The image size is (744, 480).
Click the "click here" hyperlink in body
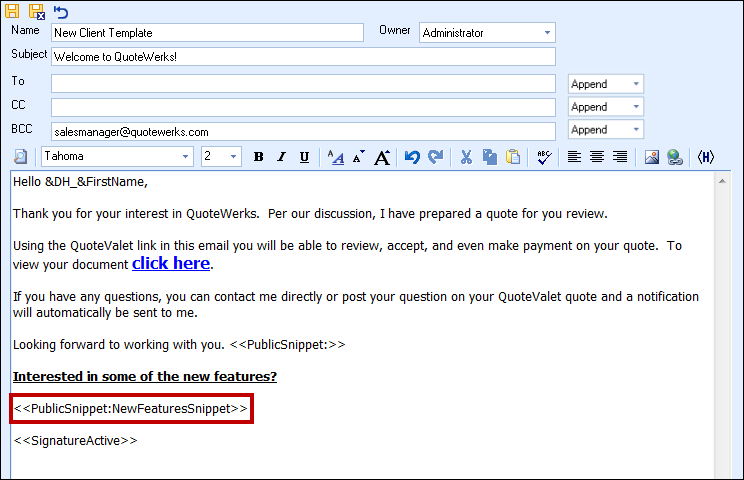tap(171, 264)
